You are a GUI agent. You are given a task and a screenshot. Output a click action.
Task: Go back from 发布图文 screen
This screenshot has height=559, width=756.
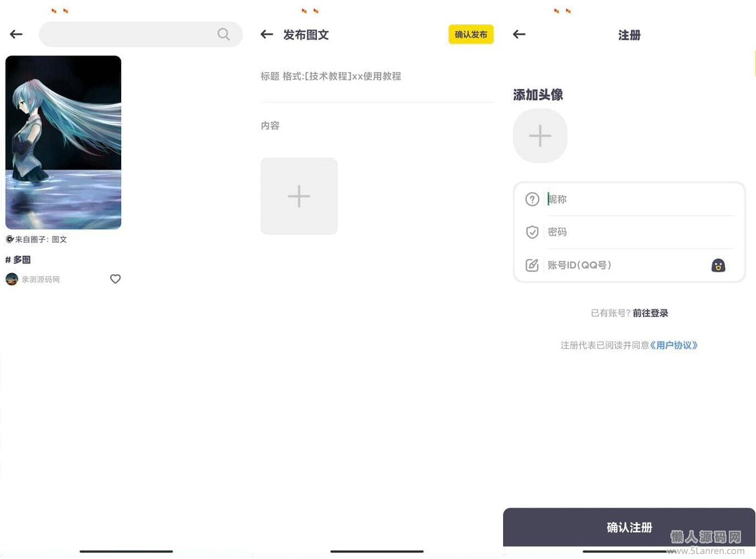click(267, 34)
